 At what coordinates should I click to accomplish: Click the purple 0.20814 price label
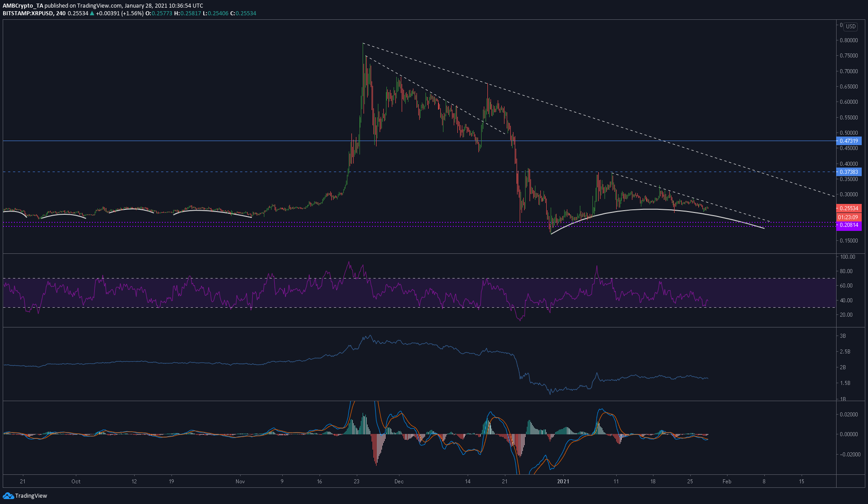[x=849, y=225]
